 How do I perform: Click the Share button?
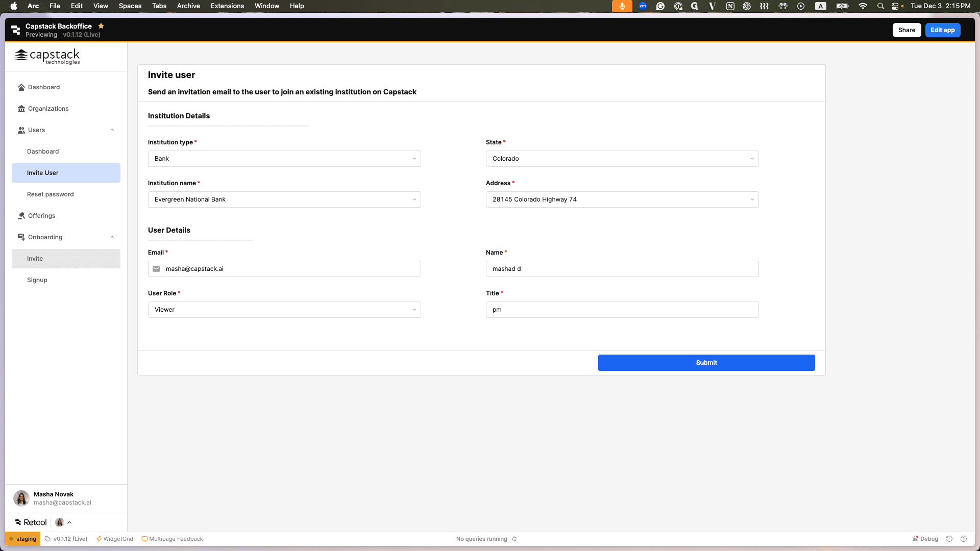pyautogui.click(x=906, y=30)
